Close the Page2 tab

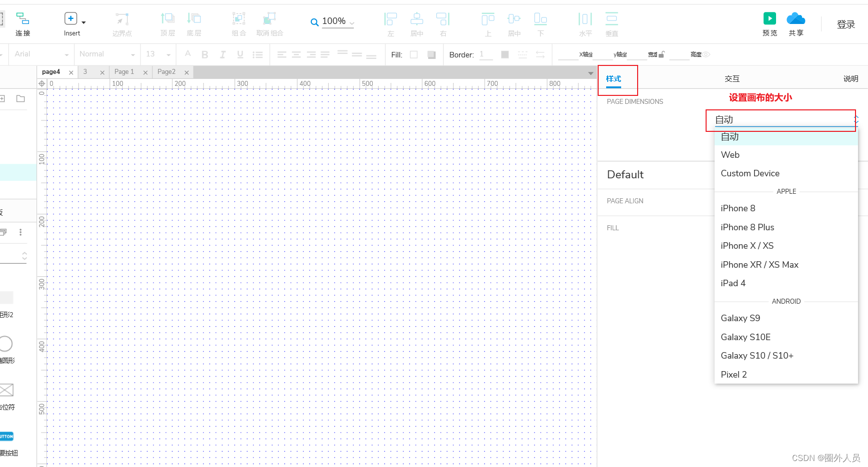point(186,72)
